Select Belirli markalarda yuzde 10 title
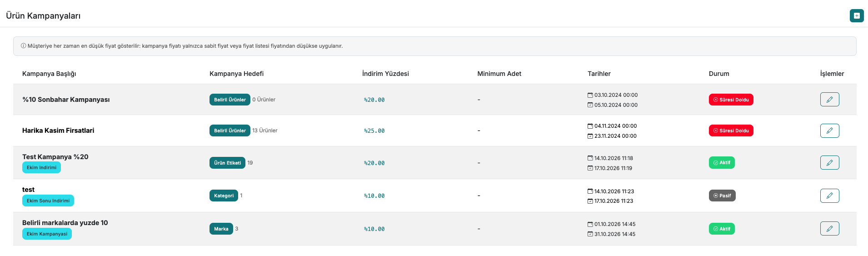 (65, 223)
